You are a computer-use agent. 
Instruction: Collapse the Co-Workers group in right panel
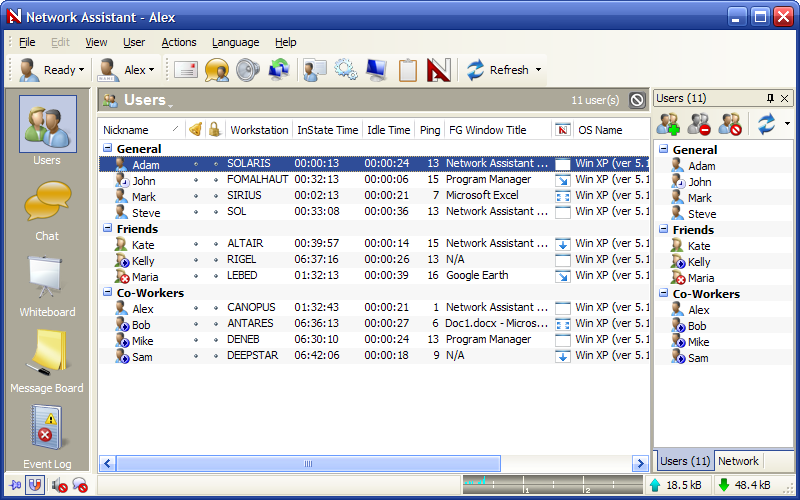(x=664, y=294)
